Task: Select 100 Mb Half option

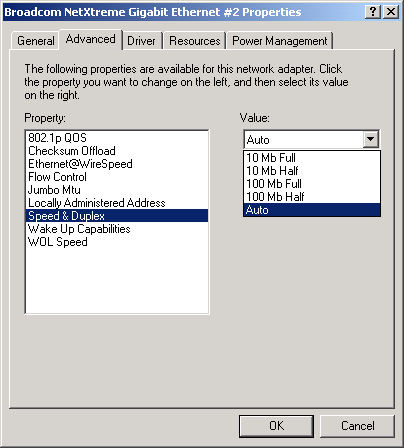Action: pos(312,197)
